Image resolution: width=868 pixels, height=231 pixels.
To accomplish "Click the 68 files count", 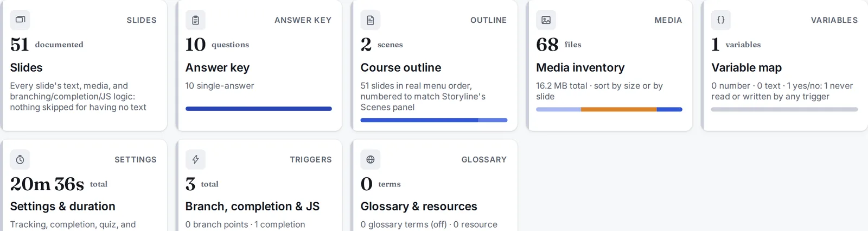I will [558, 44].
